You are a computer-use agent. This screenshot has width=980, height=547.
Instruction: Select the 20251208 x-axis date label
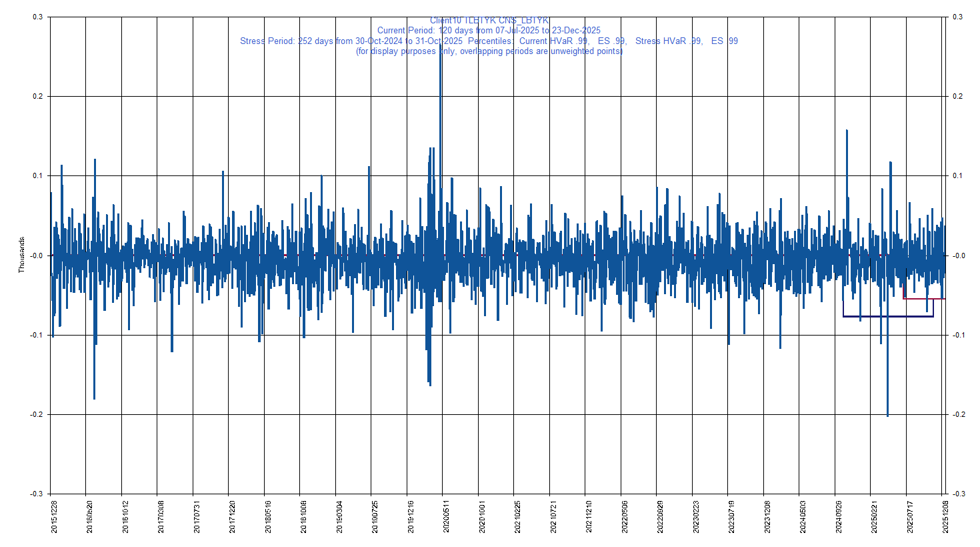coord(945,517)
